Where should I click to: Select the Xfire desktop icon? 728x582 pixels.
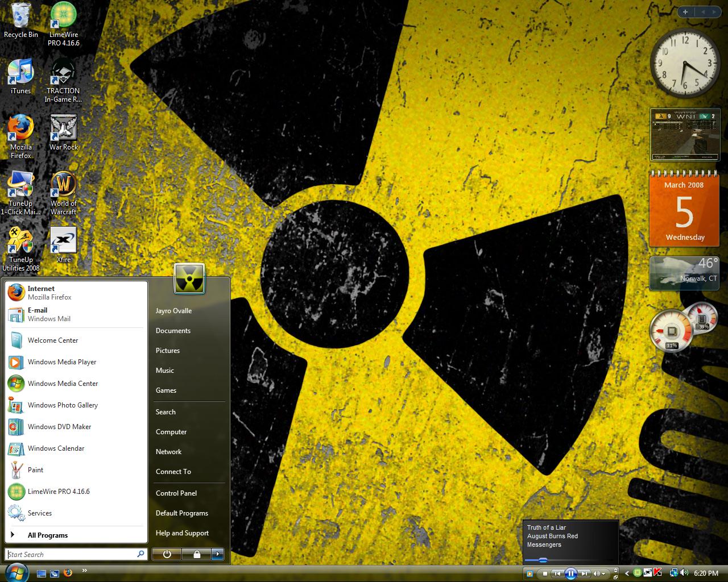click(64, 245)
